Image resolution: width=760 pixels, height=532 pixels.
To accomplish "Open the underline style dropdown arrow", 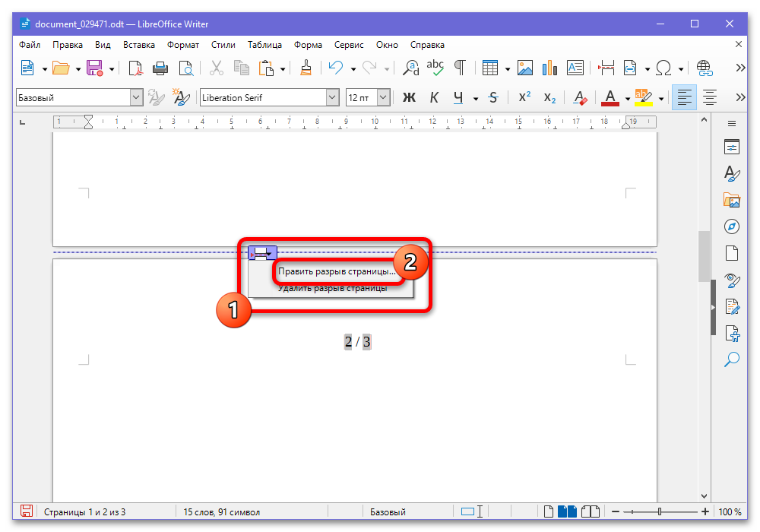I will click(x=476, y=99).
